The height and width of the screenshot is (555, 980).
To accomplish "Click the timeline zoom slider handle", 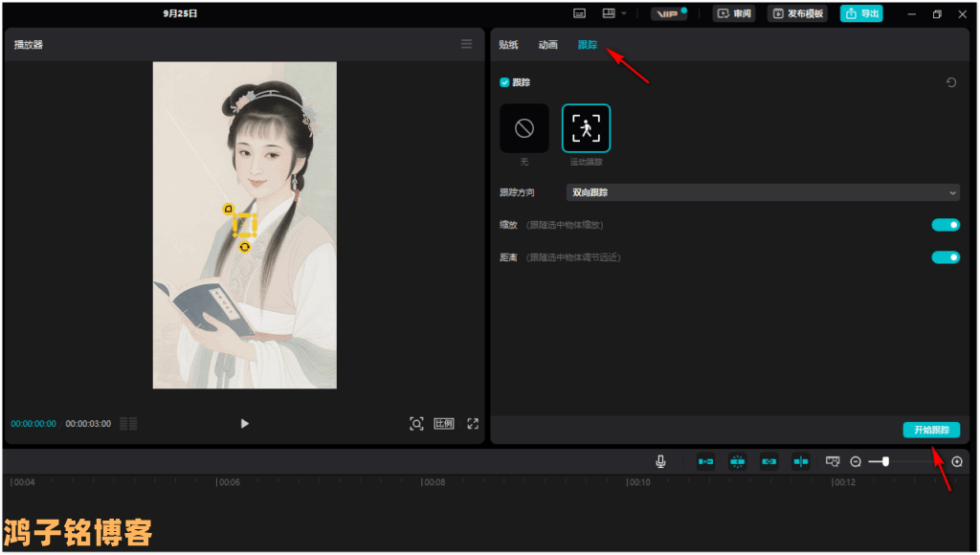I will [885, 461].
